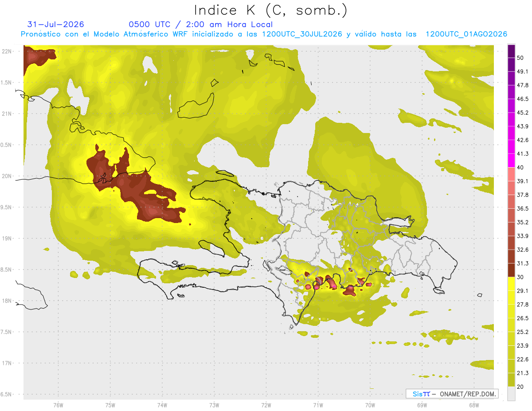Click the colorbar label "40"
The width and height of the screenshot is (532, 411).
(x=521, y=168)
